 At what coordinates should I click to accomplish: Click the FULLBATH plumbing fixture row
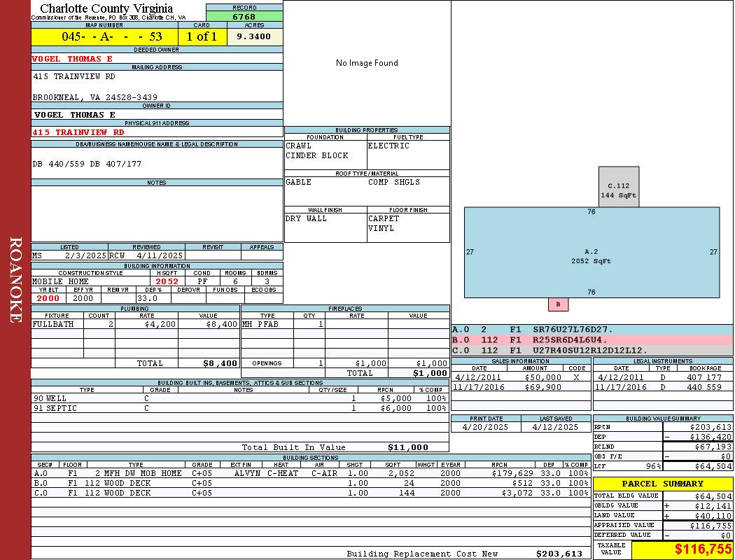coord(135,325)
